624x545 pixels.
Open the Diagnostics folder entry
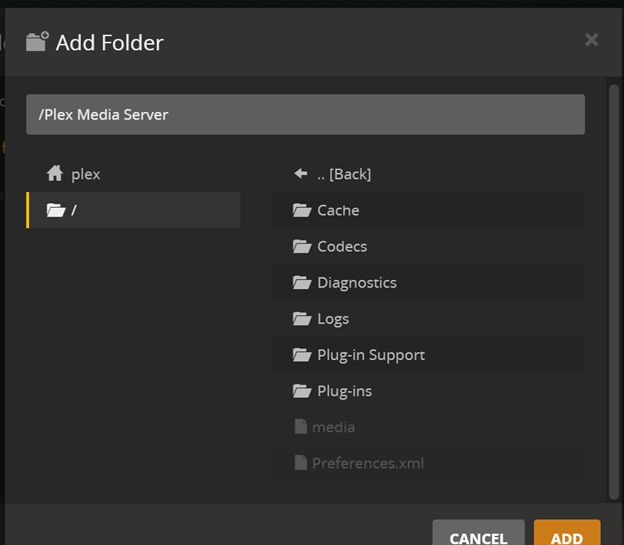click(357, 282)
